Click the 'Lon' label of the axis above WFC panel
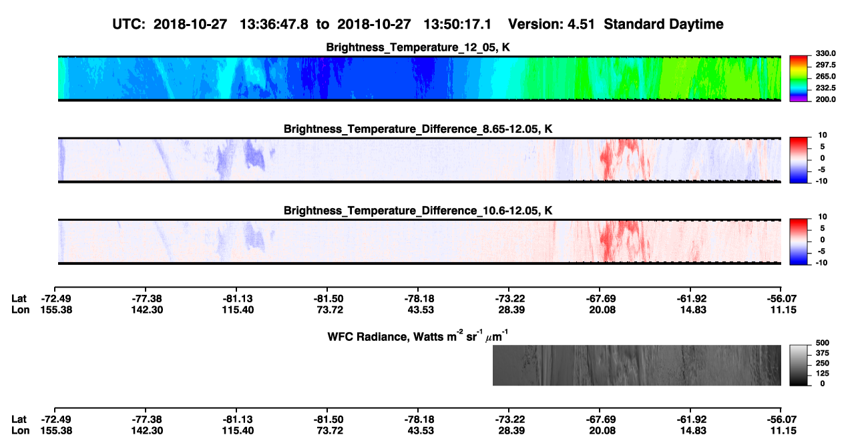 20,310
